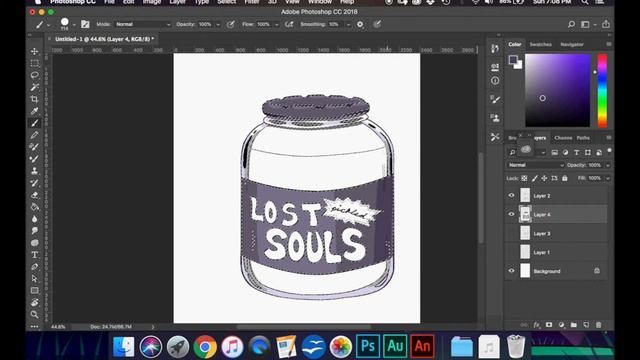Hide the Background layer eye icon
This screenshot has width=640, height=360.
coord(511,271)
